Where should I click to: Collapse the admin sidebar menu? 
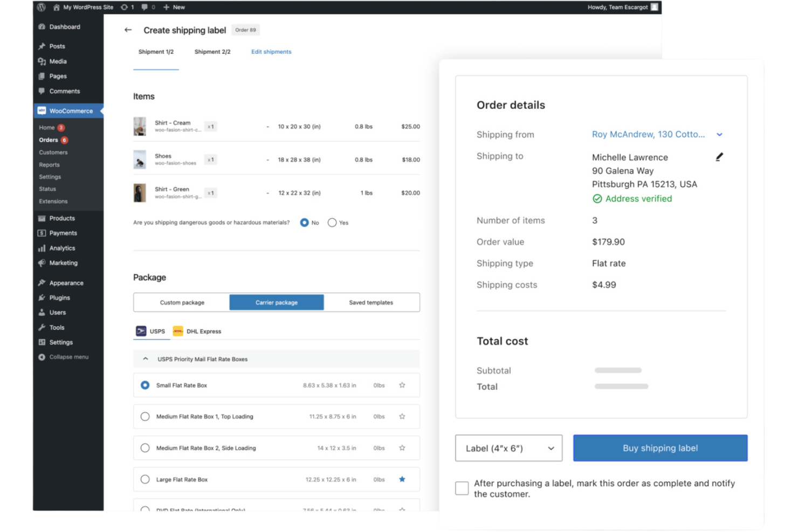tap(64, 357)
